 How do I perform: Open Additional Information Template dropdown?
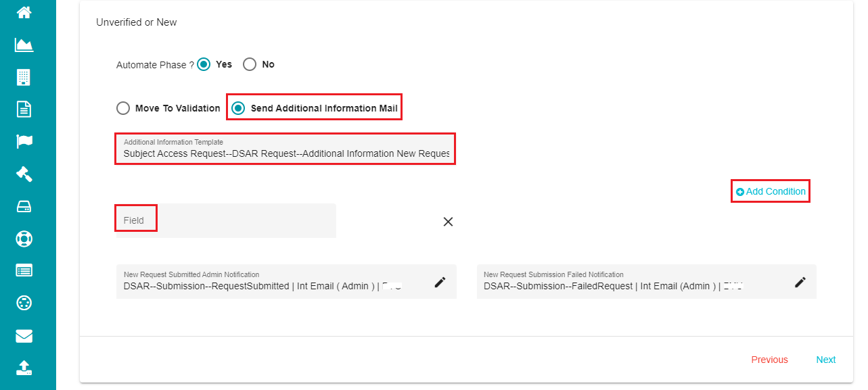[x=285, y=148]
